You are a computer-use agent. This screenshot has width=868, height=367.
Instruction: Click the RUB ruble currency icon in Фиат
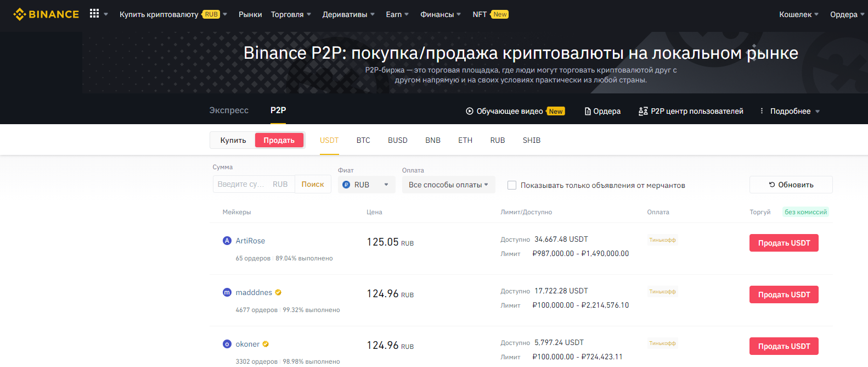[x=346, y=185]
